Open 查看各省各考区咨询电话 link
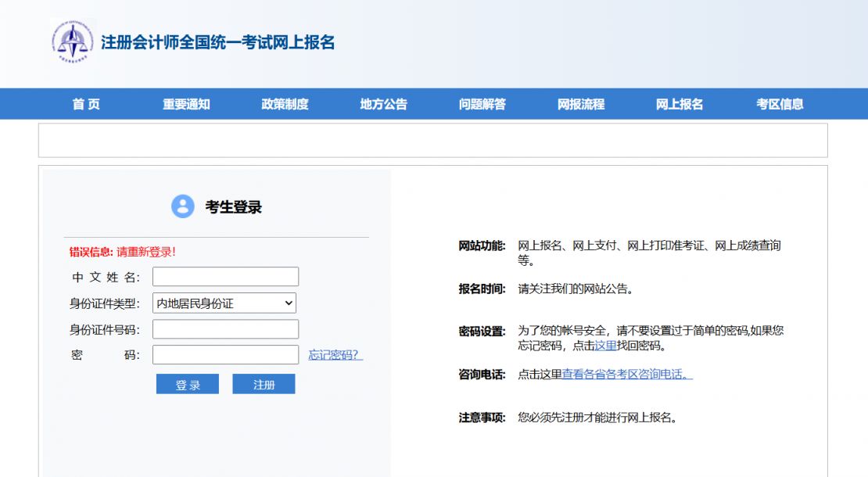The image size is (868, 477). click(x=627, y=375)
